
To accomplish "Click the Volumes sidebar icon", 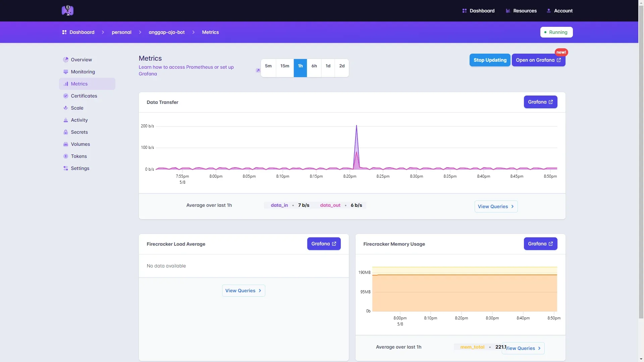I will pos(66,144).
